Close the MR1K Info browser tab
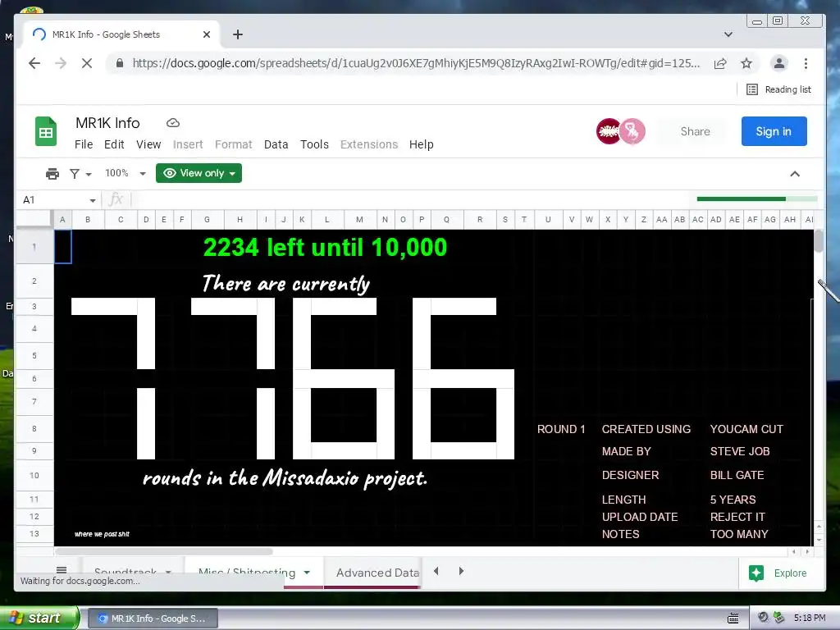This screenshot has height=630, width=840. (x=207, y=34)
